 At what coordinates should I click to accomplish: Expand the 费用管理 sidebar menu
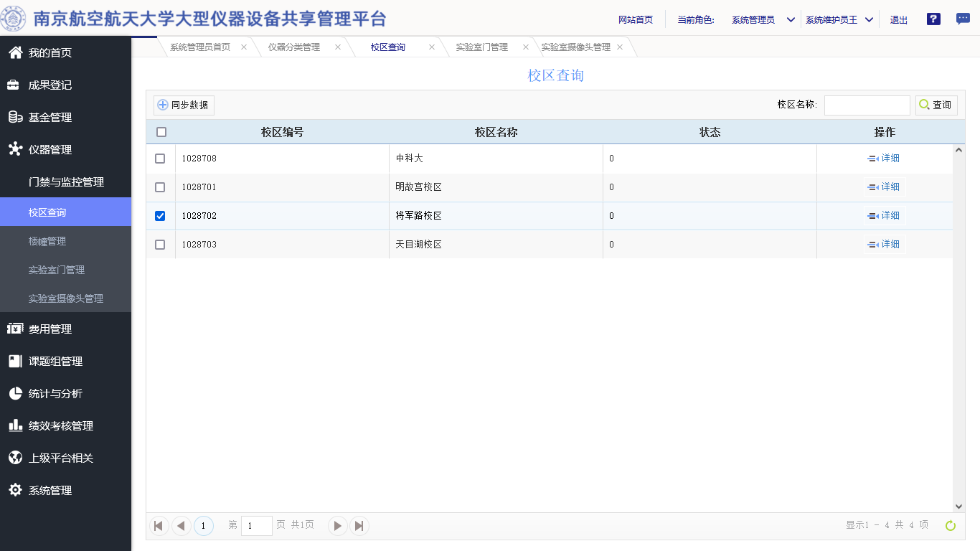tap(65, 329)
